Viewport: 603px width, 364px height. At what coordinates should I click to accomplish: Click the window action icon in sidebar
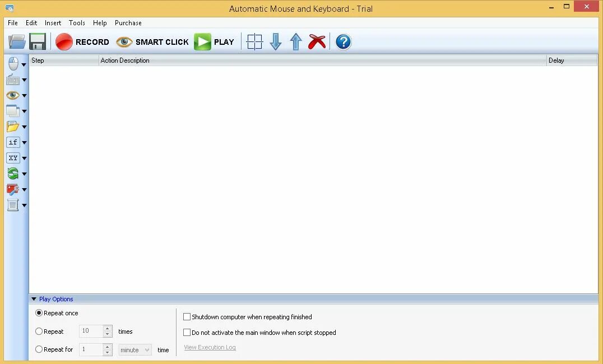click(13, 111)
